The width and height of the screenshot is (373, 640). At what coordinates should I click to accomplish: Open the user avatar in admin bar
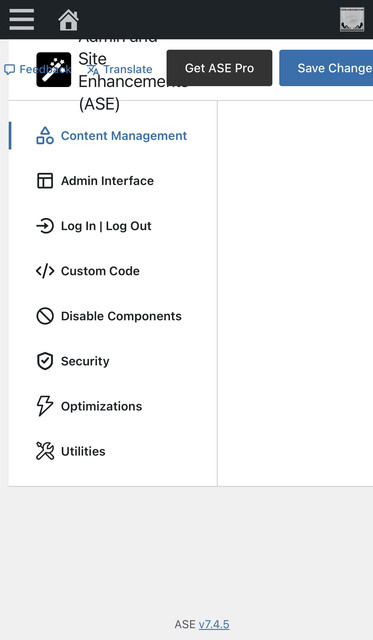click(352, 19)
